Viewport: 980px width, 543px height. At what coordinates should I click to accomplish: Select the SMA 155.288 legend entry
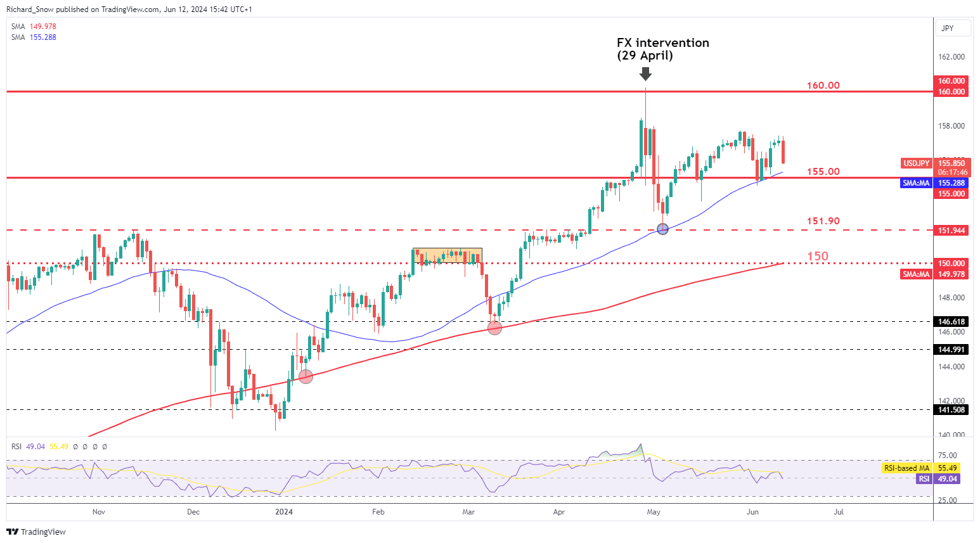tap(34, 37)
